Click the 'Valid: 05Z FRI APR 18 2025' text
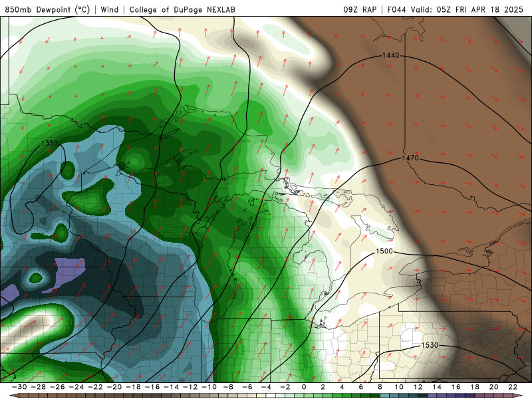Image resolution: width=532 pixels, height=399 pixels. (467, 9)
